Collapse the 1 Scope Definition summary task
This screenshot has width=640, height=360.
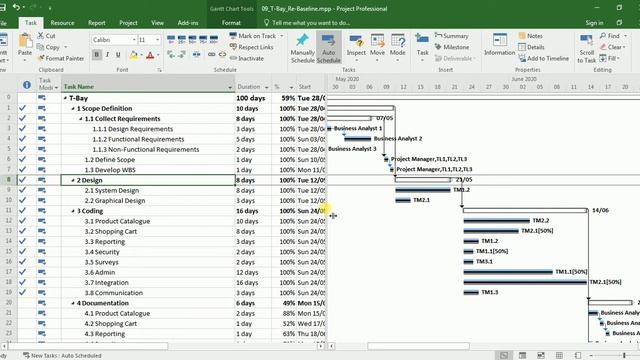[x=73, y=109]
